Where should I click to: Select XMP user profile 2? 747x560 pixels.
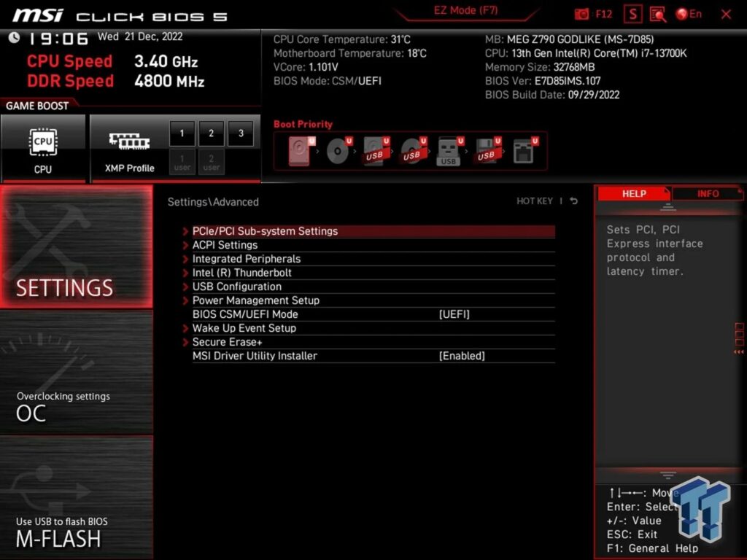click(211, 162)
